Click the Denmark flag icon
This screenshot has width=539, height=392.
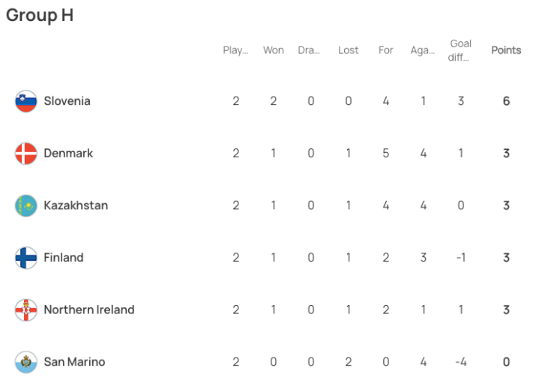click(26, 154)
